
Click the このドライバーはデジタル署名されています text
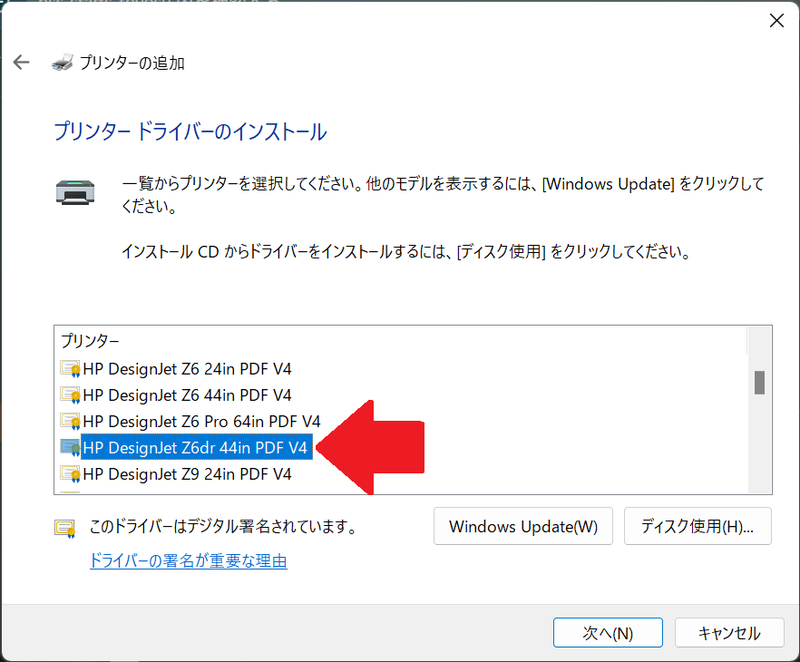click(x=223, y=526)
